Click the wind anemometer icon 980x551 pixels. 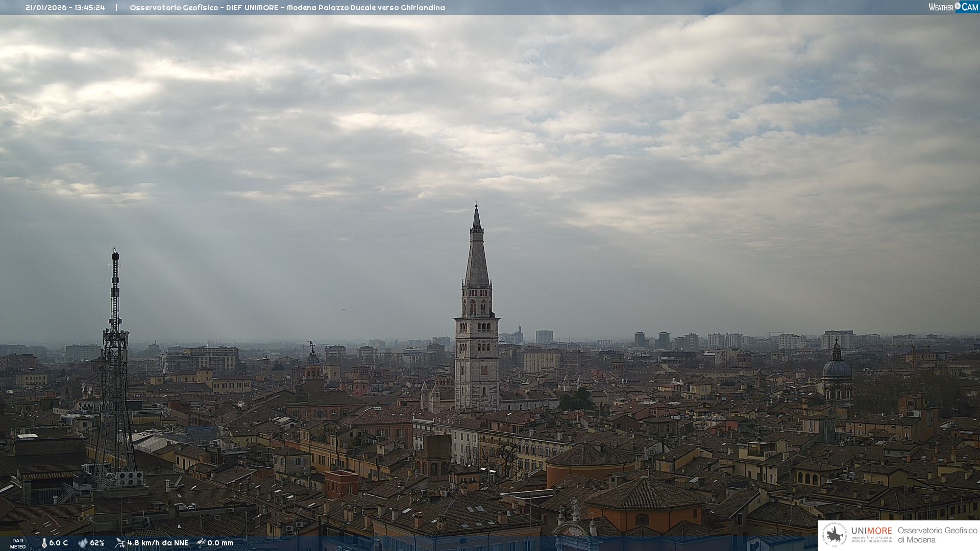click(x=120, y=543)
